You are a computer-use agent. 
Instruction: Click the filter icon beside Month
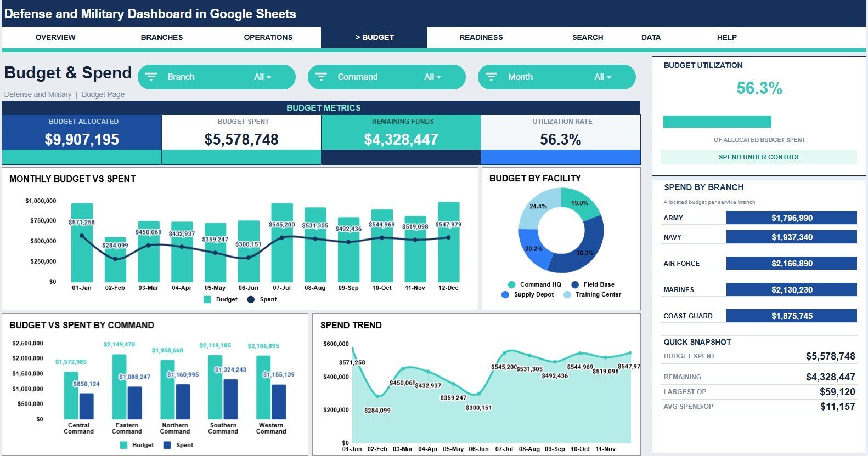click(491, 77)
